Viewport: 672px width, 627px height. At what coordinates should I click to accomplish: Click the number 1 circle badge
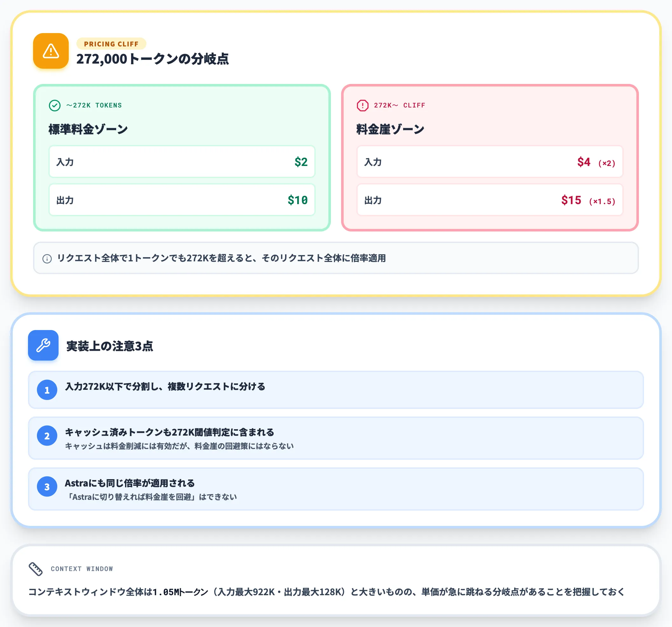click(47, 390)
